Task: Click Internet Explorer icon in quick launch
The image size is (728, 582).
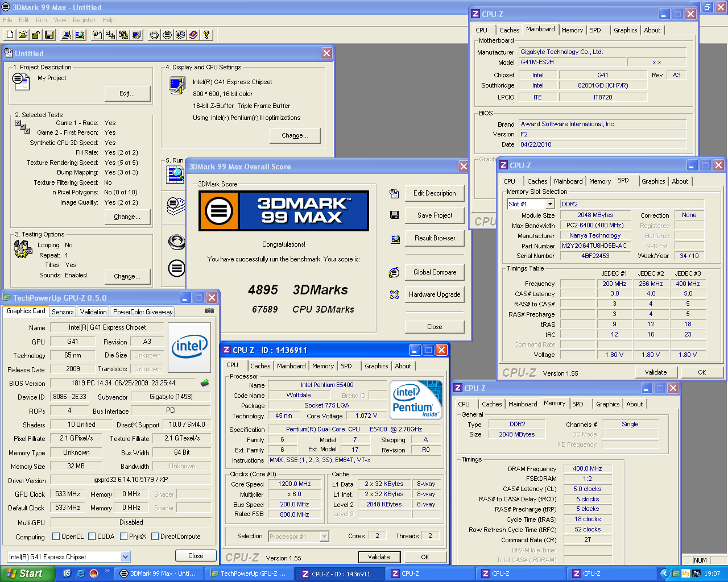Action: 80,573
